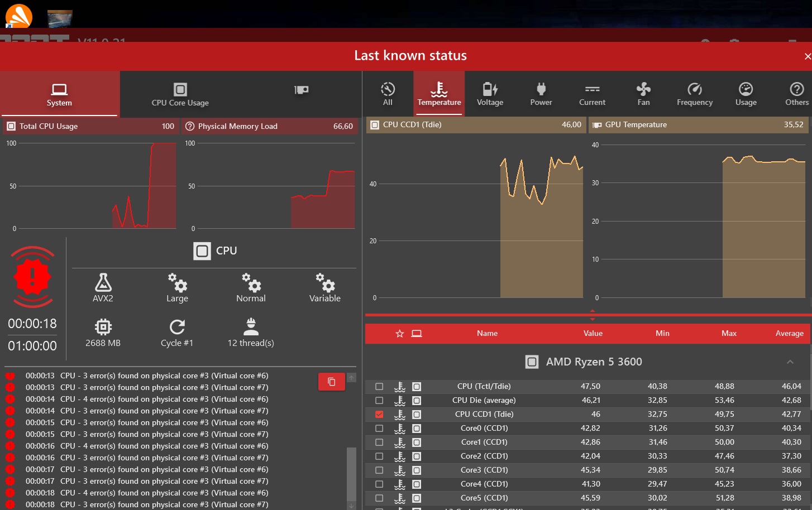Open the System monitoring tab
The height and width of the screenshot is (510, 812).
(x=59, y=94)
